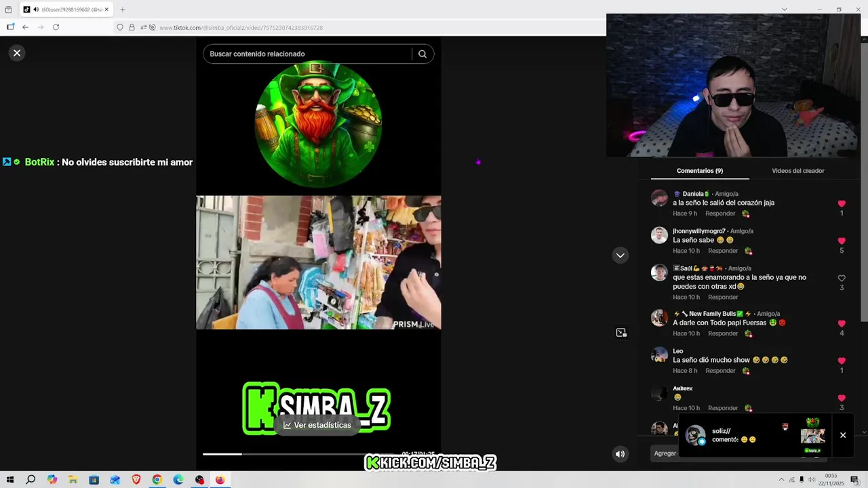This screenshot has height=488, width=868.
Task: Launch Google Chrome from taskbar
Action: click(x=157, y=480)
